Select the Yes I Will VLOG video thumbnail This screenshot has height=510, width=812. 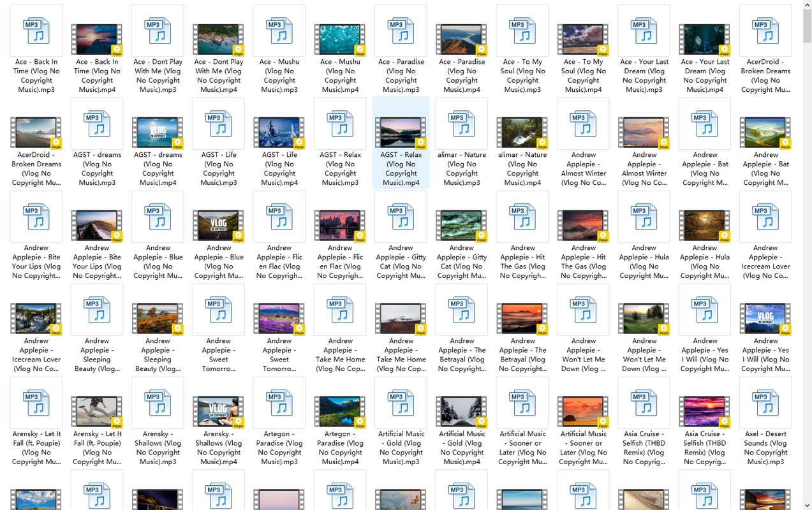pyautogui.click(x=765, y=319)
